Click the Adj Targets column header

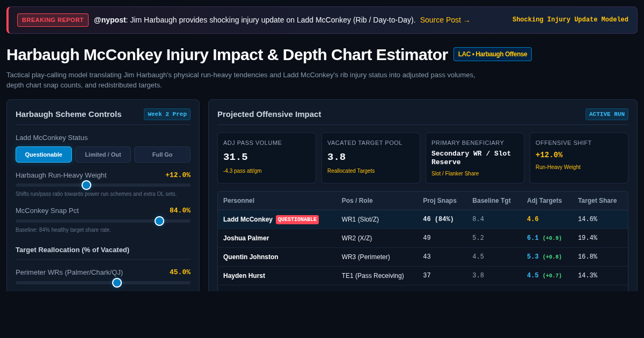[544, 201]
